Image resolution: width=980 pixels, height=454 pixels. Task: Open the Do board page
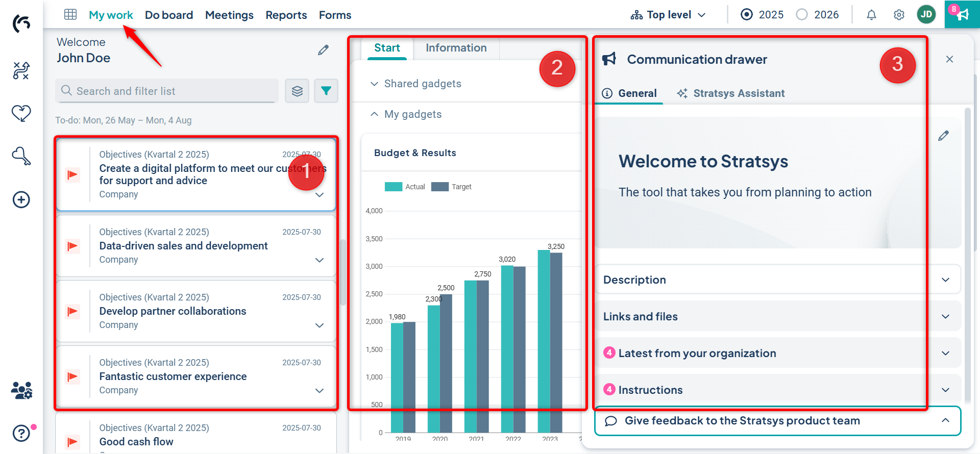click(x=169, y=15)
